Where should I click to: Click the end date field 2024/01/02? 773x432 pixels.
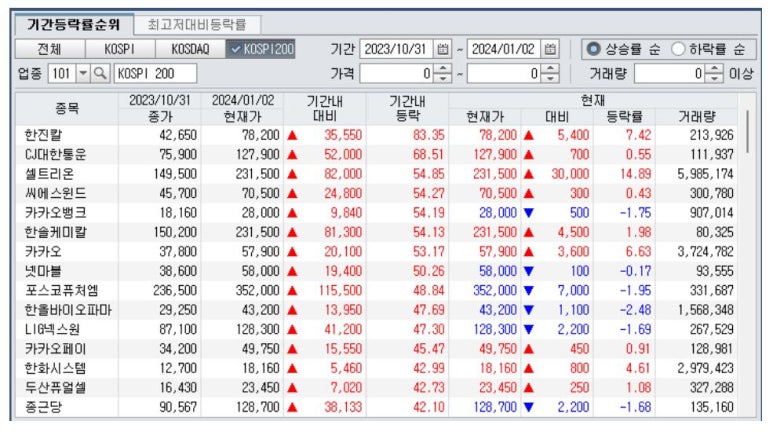504,49
